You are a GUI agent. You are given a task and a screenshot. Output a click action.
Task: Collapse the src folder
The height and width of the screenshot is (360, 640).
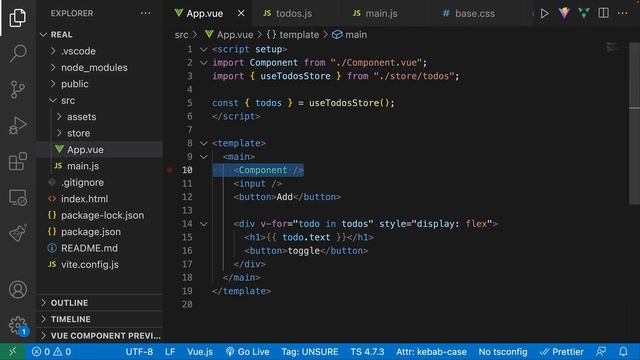click(x=53, y=100)
